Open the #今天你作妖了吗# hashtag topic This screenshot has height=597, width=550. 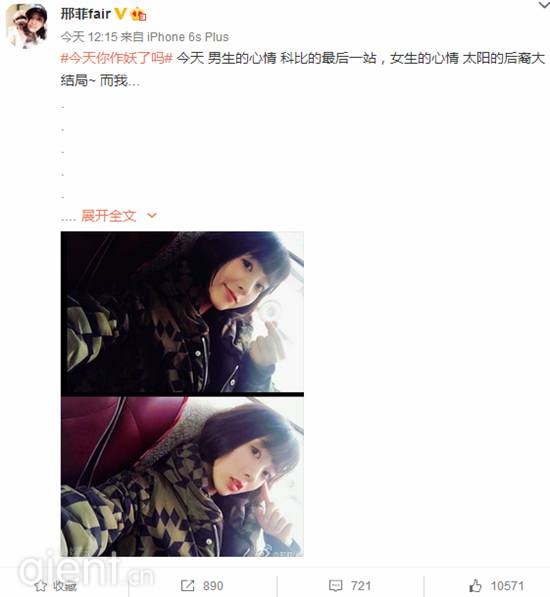tap(117, 59)
